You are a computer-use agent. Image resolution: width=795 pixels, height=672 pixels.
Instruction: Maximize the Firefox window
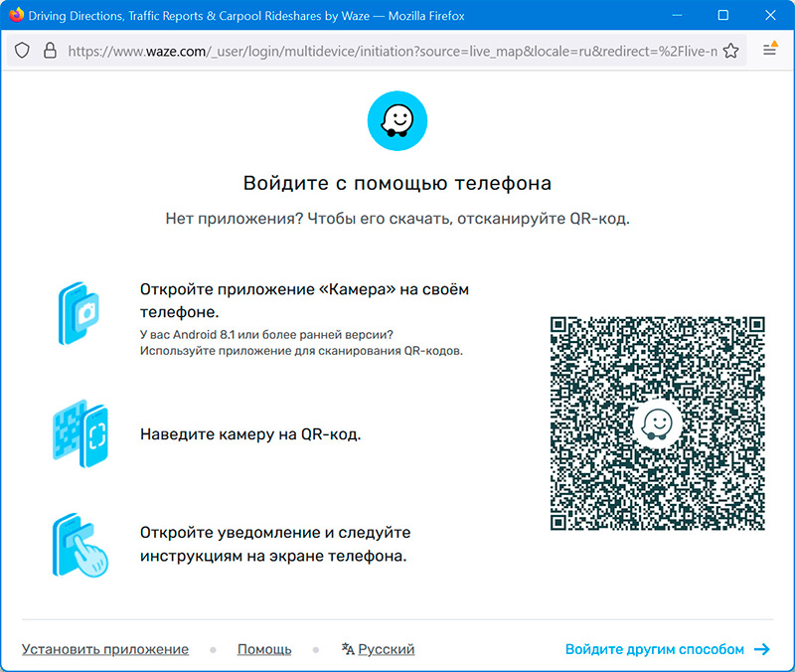coord(722,16)
